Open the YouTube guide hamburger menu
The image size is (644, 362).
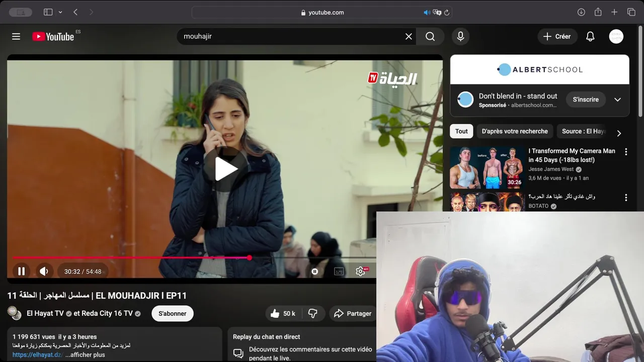pyautogui.click(x=16, y=36)
